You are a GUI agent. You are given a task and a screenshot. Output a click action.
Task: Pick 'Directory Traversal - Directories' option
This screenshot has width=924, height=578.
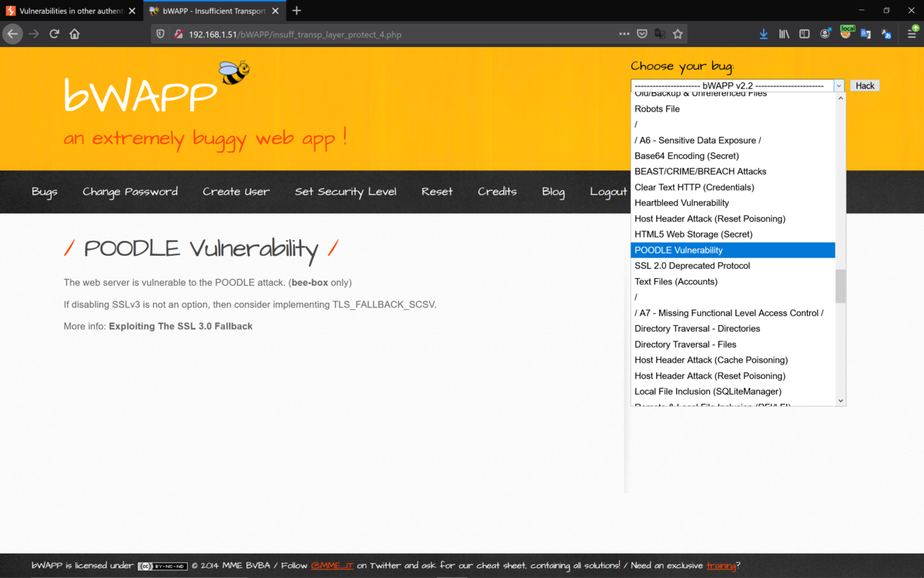733,328
